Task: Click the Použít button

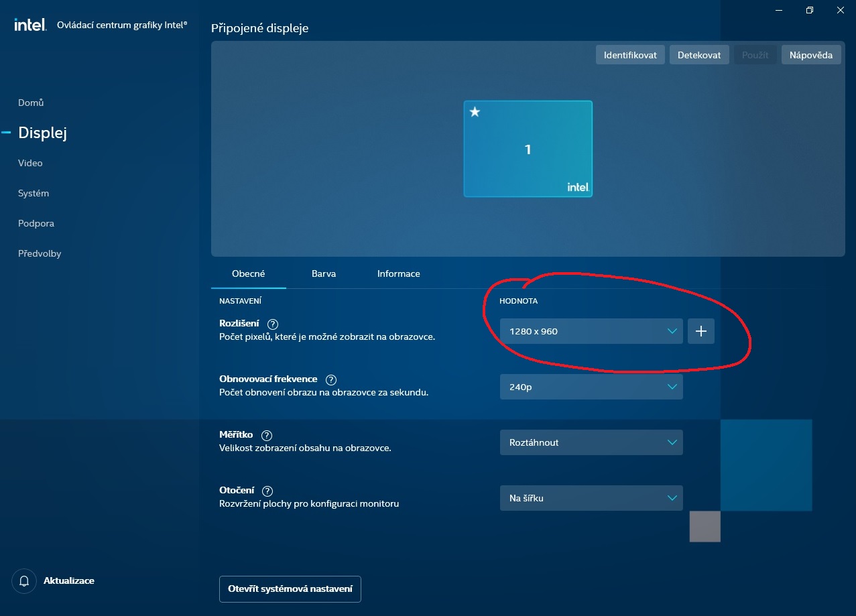Action: (755, 55)
